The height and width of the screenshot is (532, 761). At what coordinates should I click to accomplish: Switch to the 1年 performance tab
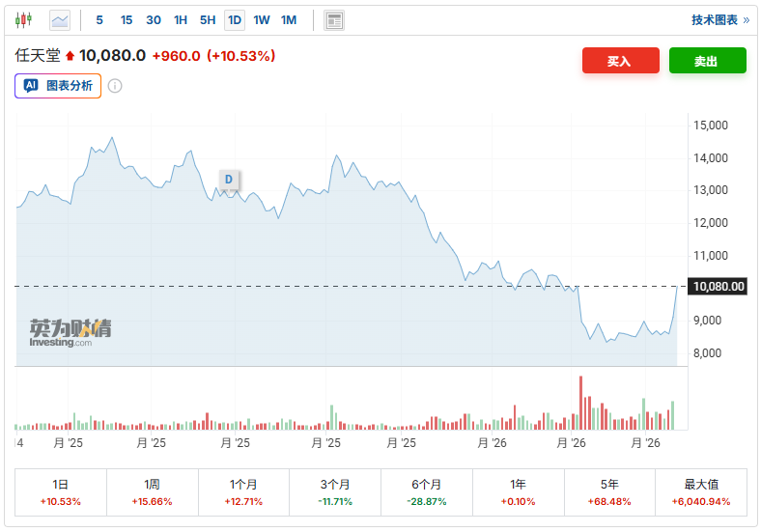click(518, 492)
